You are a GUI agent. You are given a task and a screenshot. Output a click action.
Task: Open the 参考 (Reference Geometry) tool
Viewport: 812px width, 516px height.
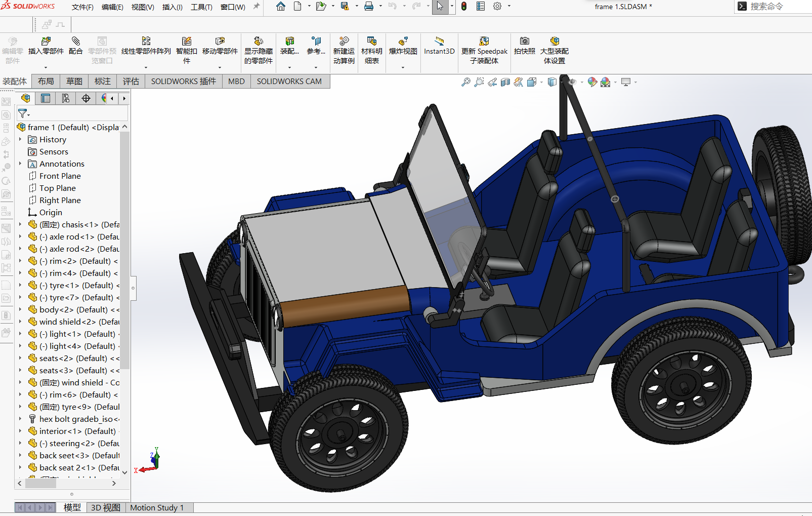[316, 46]
